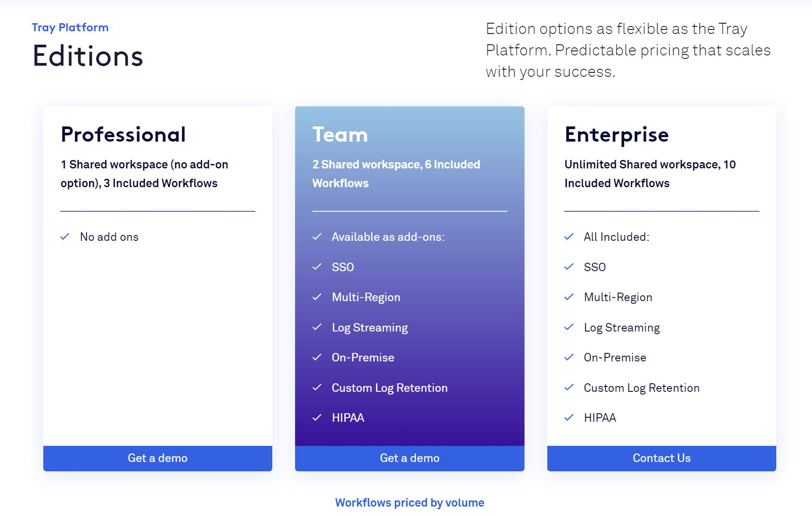
Task: Click the checkmark beside Available as add-ons
Action: click(317, 237)
